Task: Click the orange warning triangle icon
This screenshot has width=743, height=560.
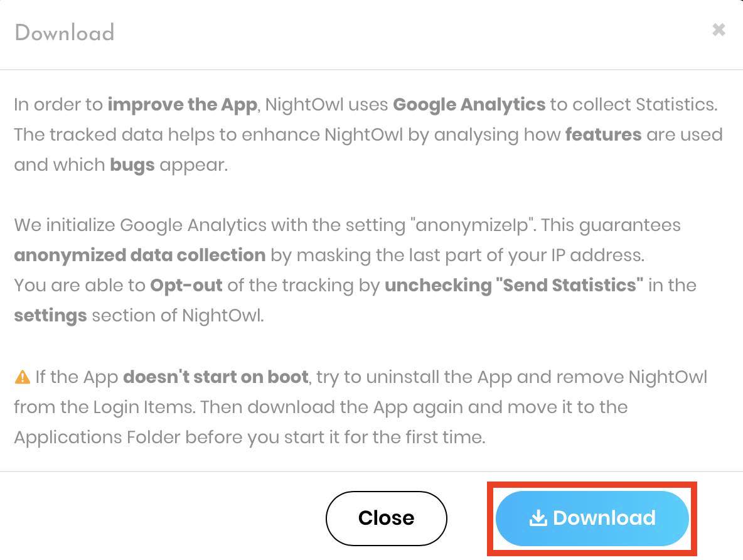Action: (x=22, y=377)
